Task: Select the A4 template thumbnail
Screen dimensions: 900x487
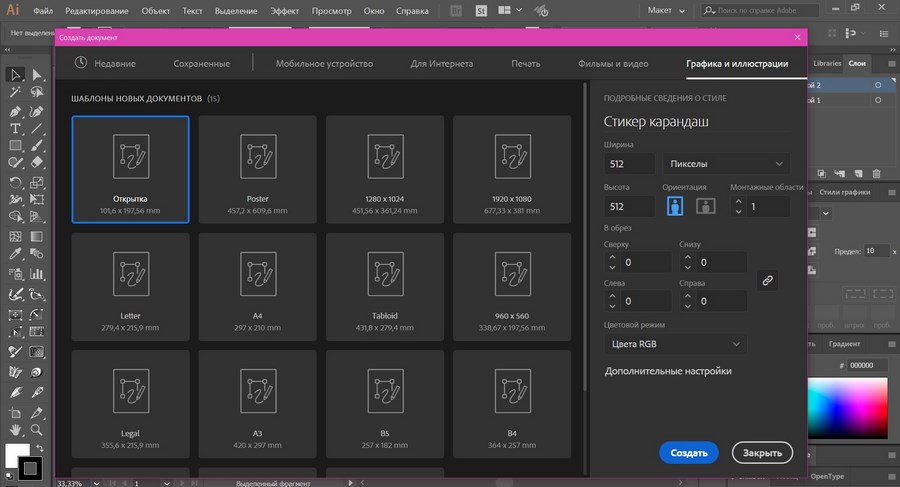Action: 258,287
